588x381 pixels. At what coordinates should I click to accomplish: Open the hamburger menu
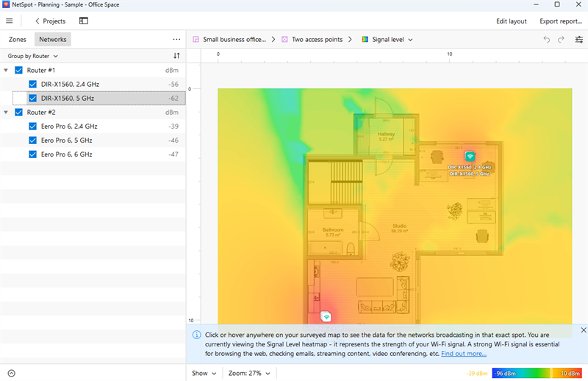[x=10, y=21]
